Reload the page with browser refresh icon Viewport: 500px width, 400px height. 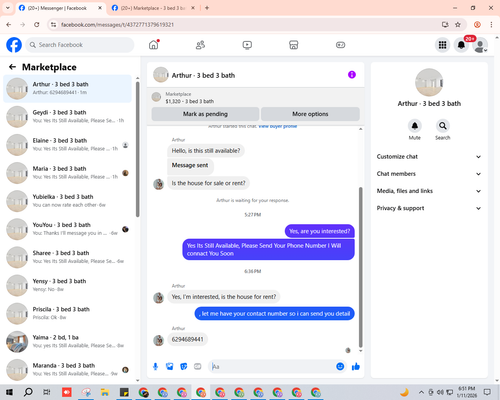pyautogui.click(x=37, y=25)
